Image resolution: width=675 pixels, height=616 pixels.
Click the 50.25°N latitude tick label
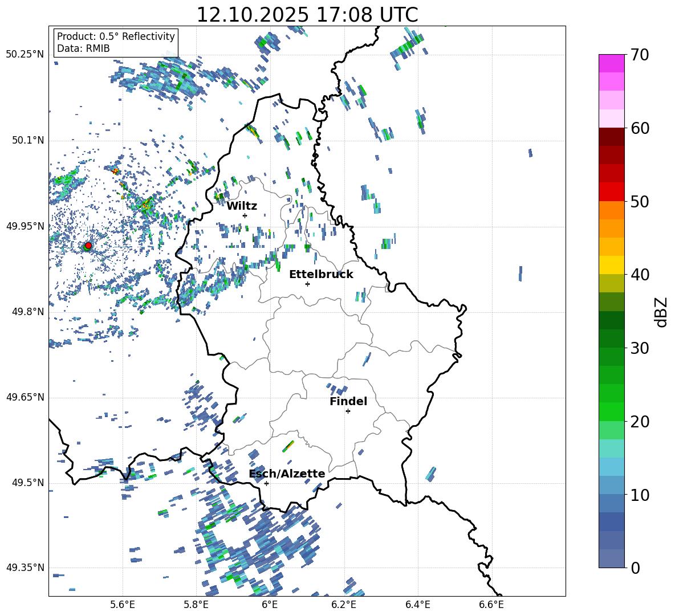25,55
